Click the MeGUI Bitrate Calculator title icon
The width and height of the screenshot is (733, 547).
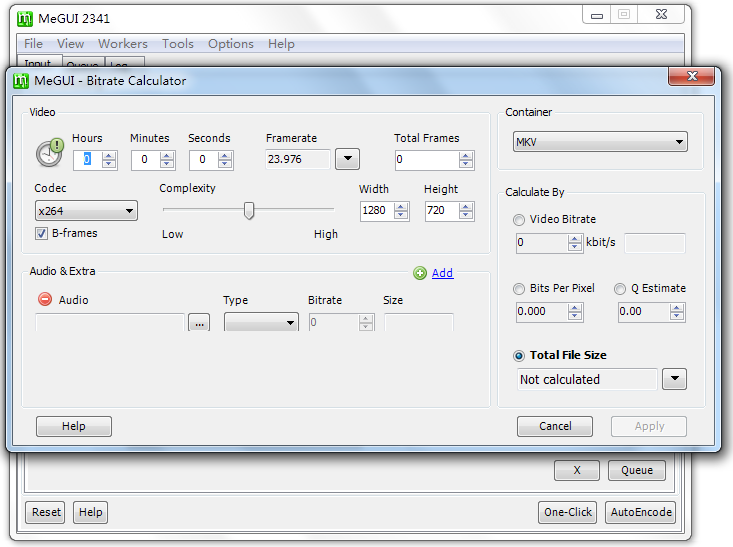coord(21,81)
